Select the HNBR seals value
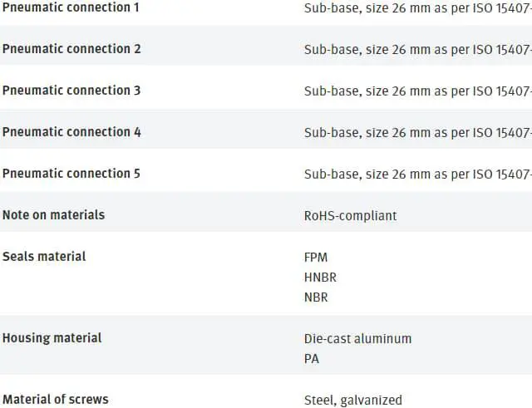Image resolution: width=532 pixels, height=408 pixels. point(320,278)
